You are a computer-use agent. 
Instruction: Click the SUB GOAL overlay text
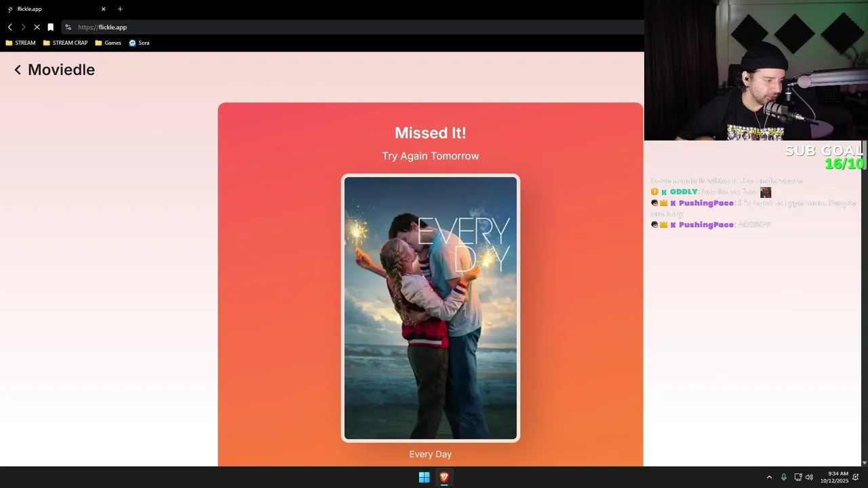(x=825, y=150)
